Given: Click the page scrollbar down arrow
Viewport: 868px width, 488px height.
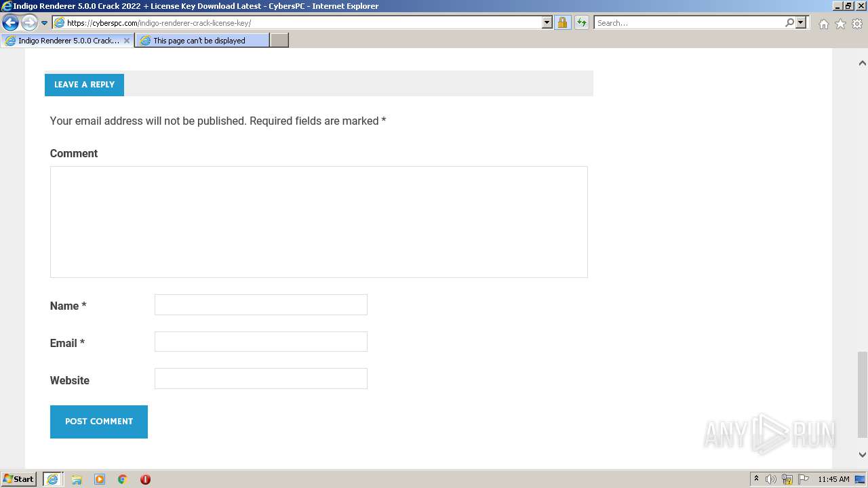Looking at the screenshot, I should tap(862, 455).
